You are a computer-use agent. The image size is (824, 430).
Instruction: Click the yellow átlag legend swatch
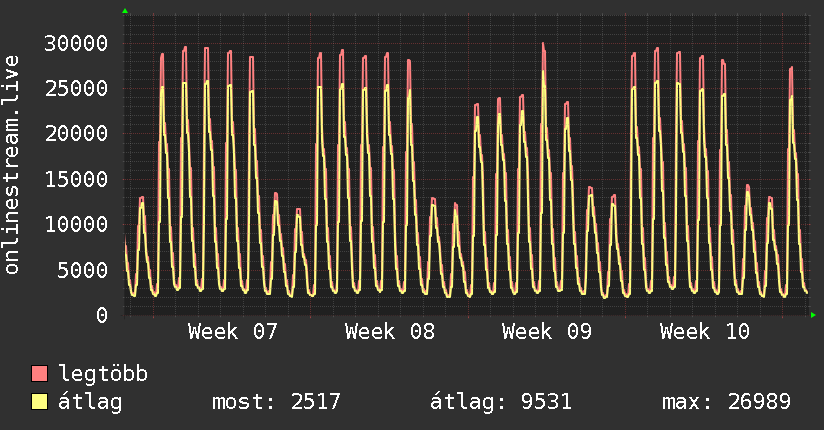[39, 402]
